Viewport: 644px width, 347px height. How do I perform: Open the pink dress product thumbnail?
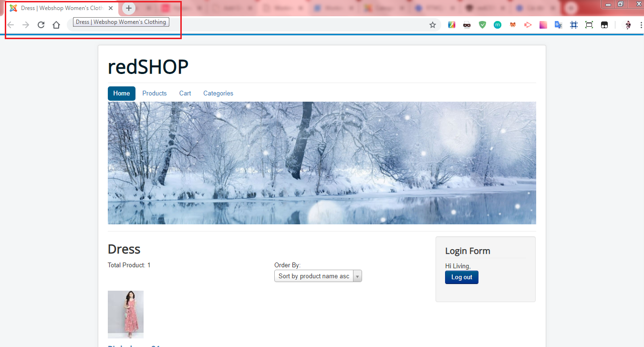click(125, 315)
